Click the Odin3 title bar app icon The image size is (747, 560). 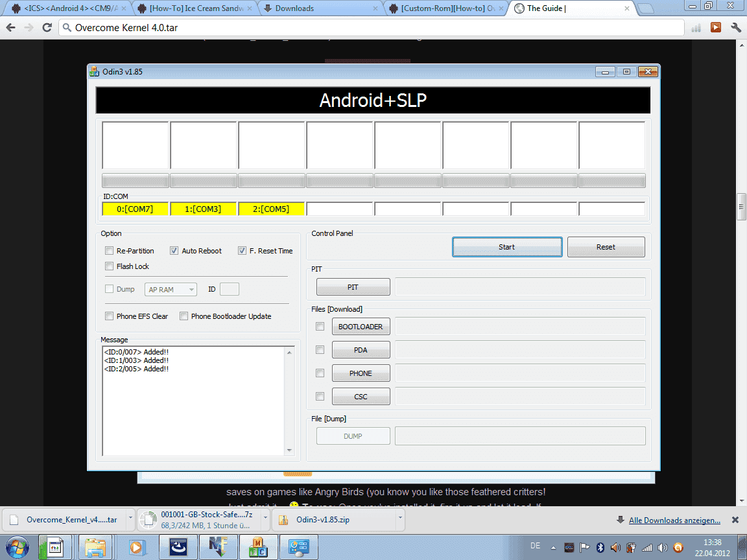(x=94, y=72)
